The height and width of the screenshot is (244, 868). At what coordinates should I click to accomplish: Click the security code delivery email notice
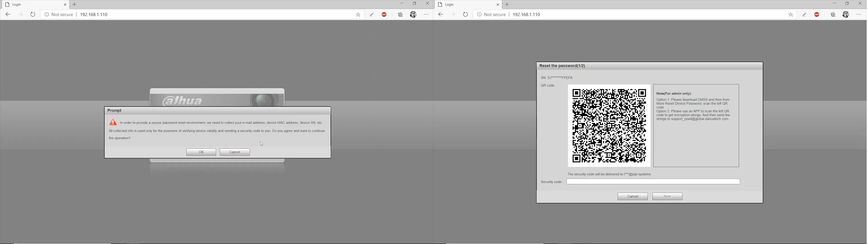(609, 174)
